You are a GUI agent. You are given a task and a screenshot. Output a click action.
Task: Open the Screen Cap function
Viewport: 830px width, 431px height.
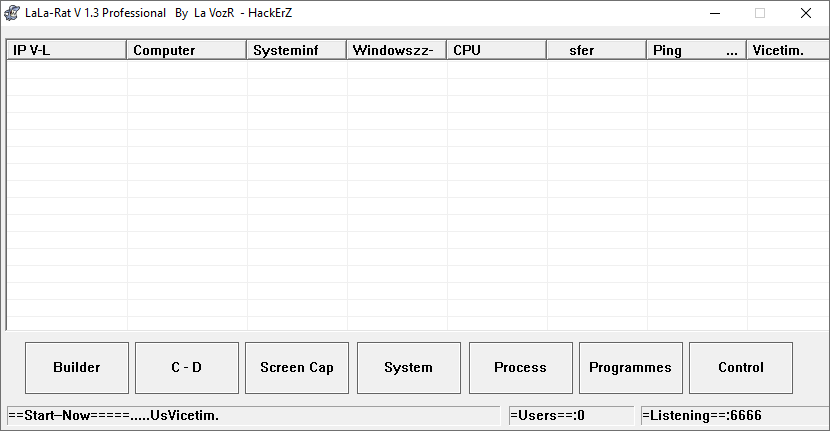coord(297,367)
